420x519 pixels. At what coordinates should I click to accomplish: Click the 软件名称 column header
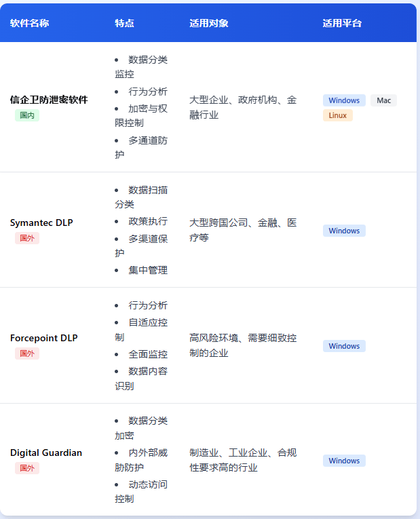point(29,23)
